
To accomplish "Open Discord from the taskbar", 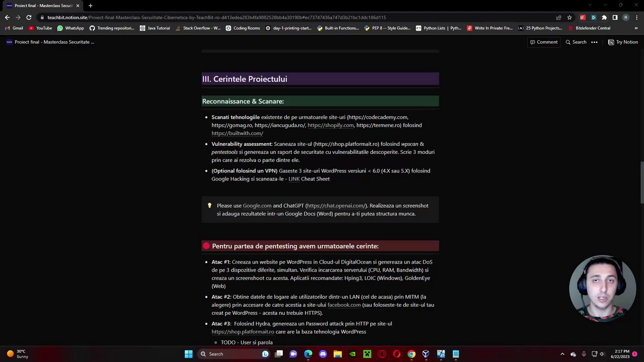I will [323, 354].
